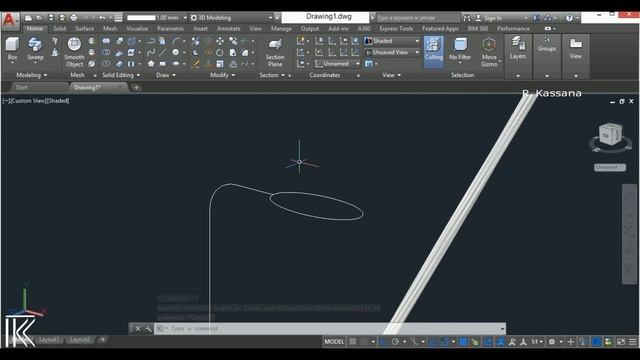
Task: Select the Box modeling tool
Action: tap(12, 48)
